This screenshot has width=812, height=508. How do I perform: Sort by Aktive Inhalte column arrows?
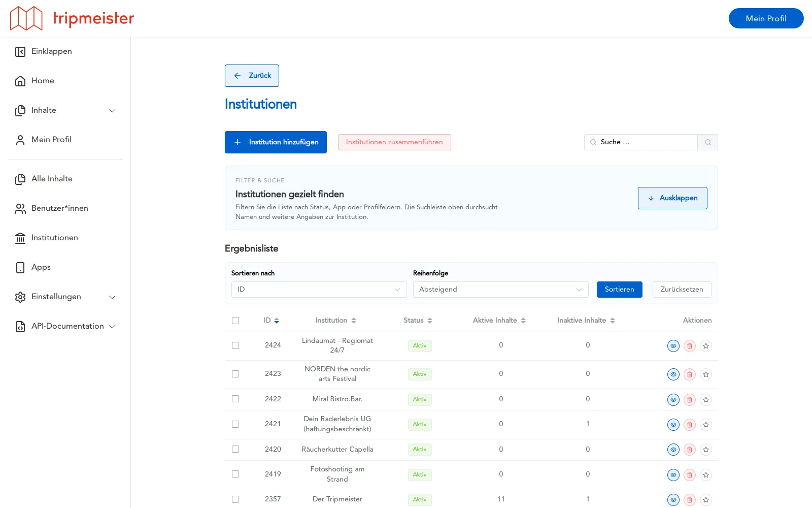click(523, 321)
